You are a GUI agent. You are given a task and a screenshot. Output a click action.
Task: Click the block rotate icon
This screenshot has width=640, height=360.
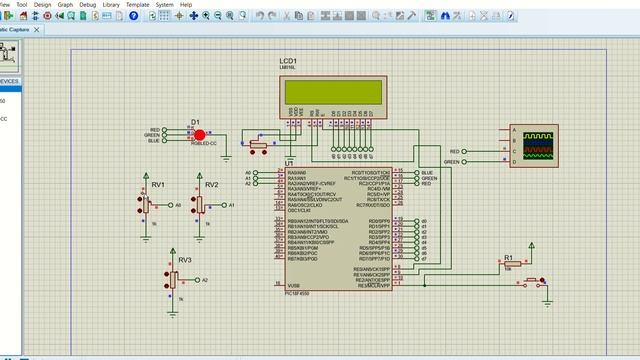coord(349,16)
